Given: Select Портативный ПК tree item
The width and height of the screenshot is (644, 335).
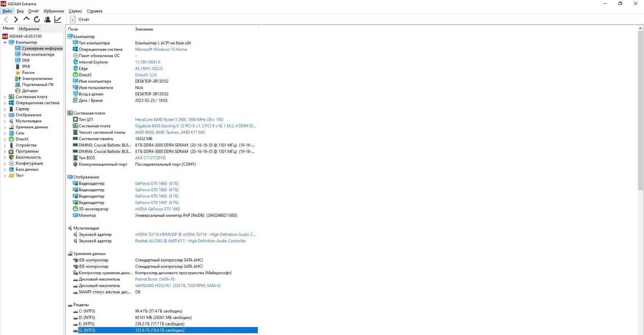Looking at the screenshot, I should tap(38, 85).
